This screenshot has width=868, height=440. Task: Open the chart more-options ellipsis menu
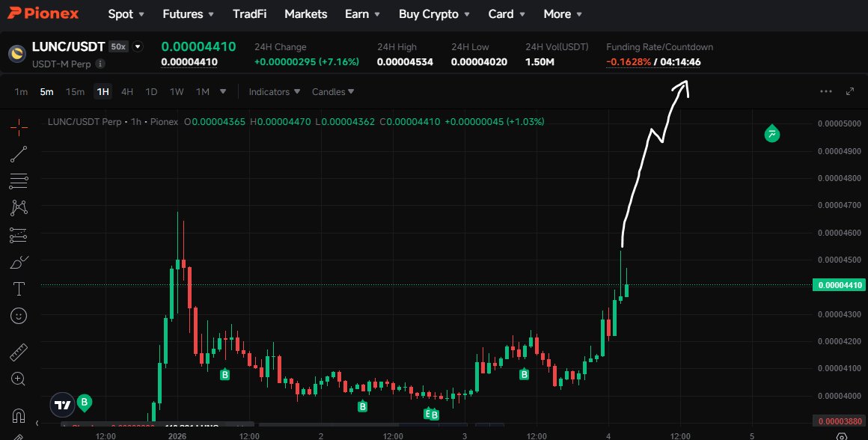click(826, 91)
